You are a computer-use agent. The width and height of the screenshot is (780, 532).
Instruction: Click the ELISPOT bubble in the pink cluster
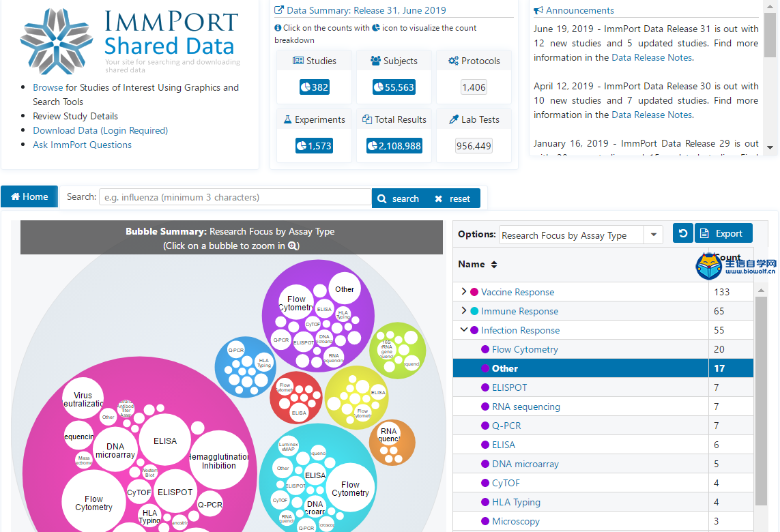175,492
